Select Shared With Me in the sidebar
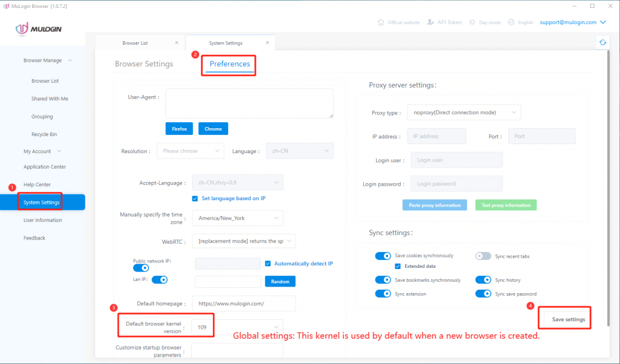Screen dimensions: 620x364 tap(50, 99)
